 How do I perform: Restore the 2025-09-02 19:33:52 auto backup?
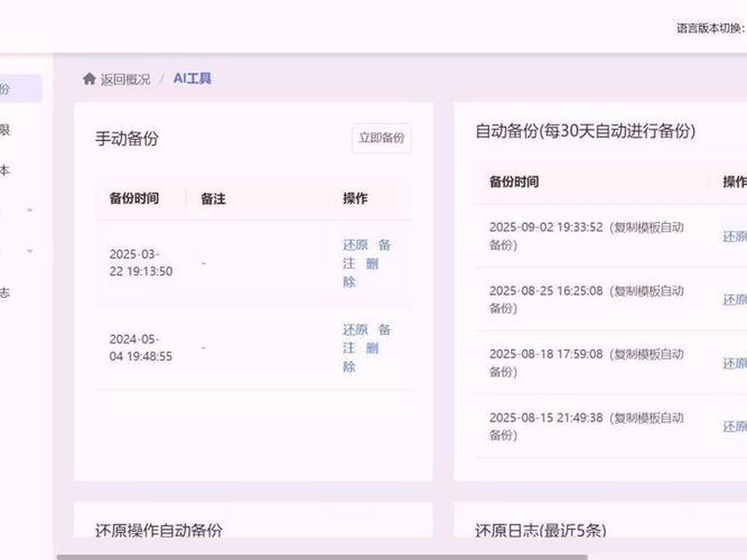coord(735,237)
